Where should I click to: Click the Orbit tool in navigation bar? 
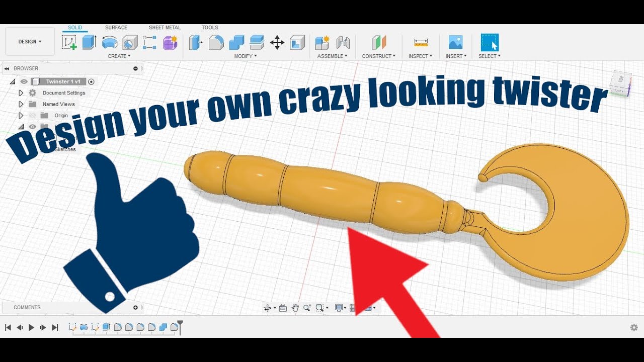click(x=268, y=308)
